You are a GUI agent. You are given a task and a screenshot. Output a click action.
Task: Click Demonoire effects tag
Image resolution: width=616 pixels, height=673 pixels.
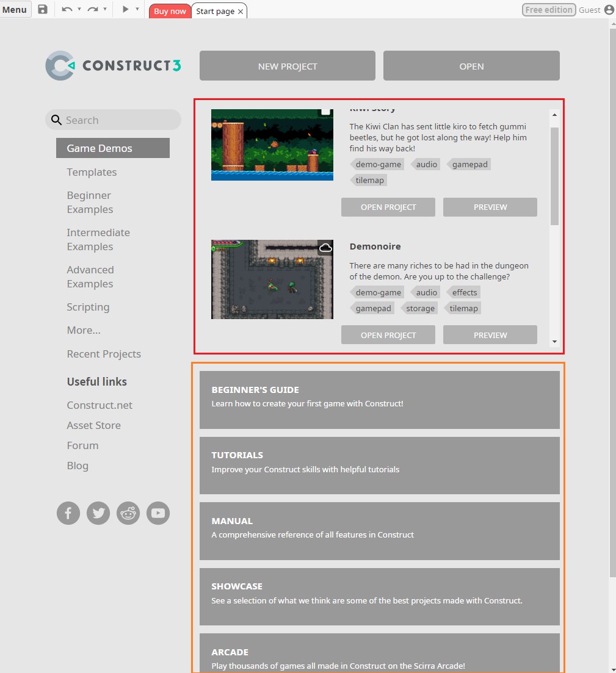tap(463, 292)
